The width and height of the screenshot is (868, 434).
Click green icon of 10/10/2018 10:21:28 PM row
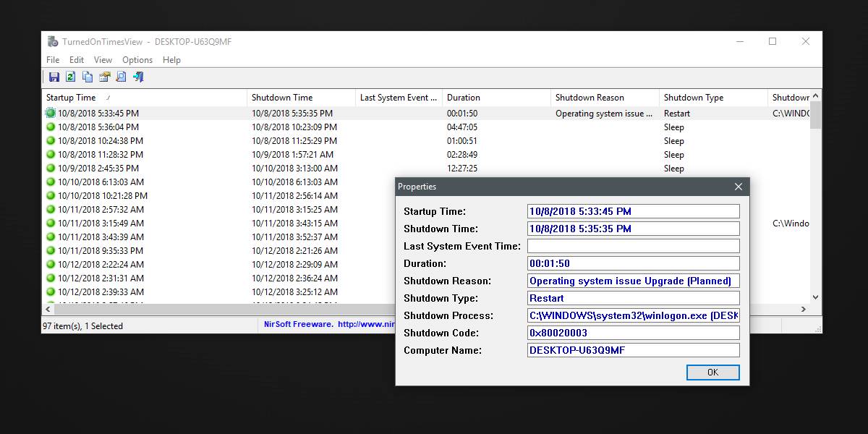click(51, 195)
